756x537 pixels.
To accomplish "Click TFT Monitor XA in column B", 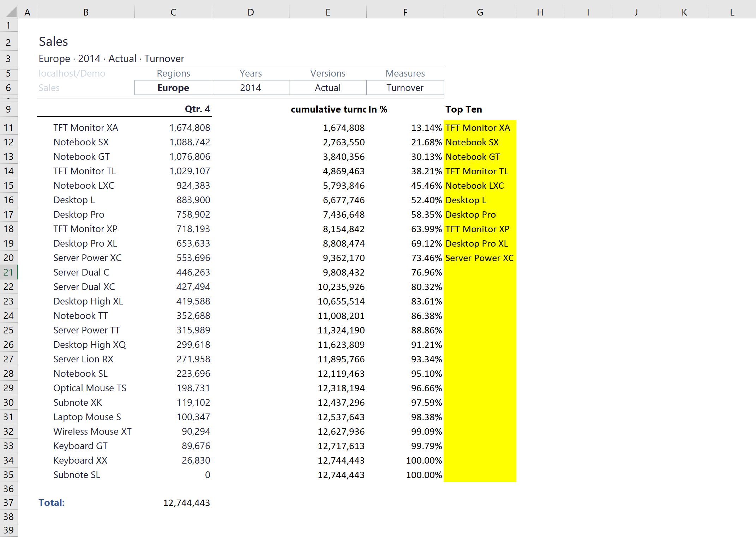I will coord(86,128).
